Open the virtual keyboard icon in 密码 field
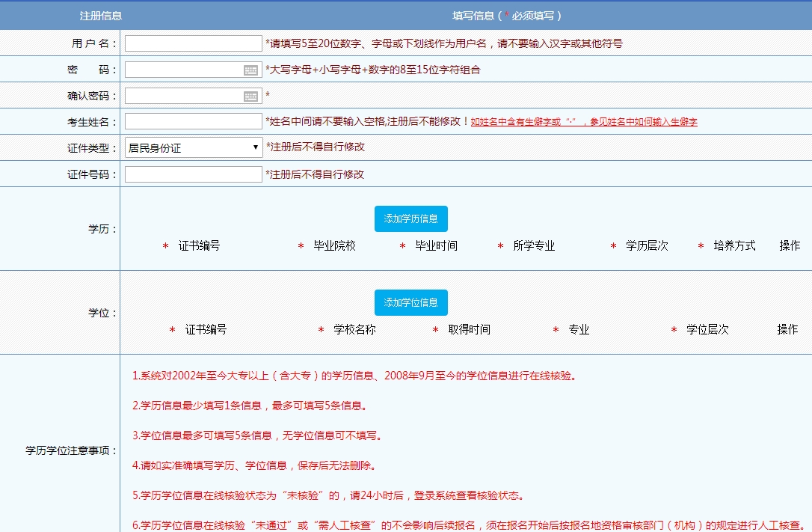Screen dimensions: 812x532 tap(250, 70)
